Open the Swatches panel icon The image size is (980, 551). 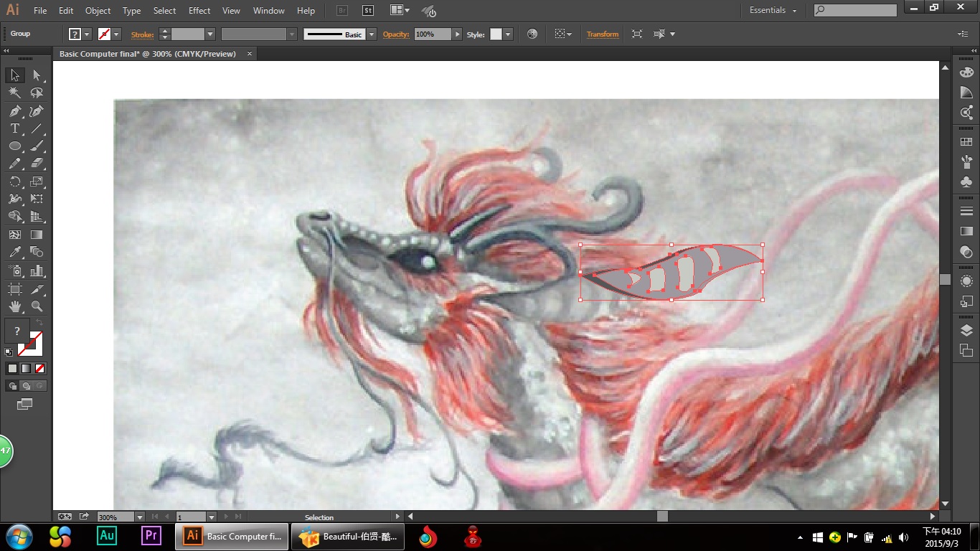pyautogui.click(x=966, y=142)
